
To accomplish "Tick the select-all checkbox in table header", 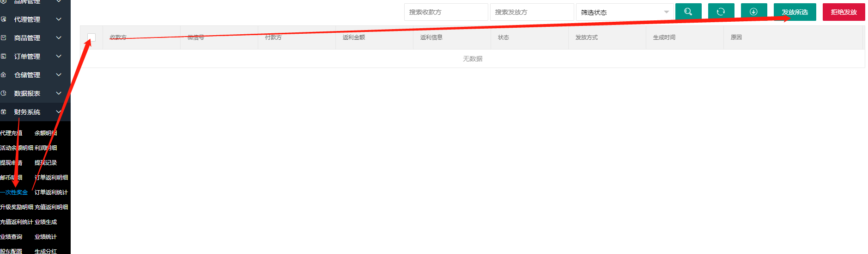I will coord(91,37).
